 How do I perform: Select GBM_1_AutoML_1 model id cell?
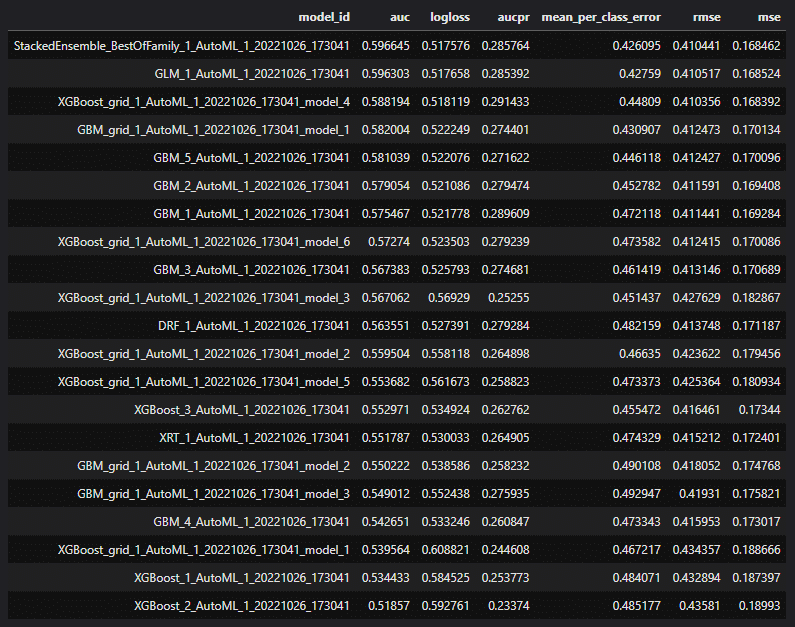pos(251,214)
